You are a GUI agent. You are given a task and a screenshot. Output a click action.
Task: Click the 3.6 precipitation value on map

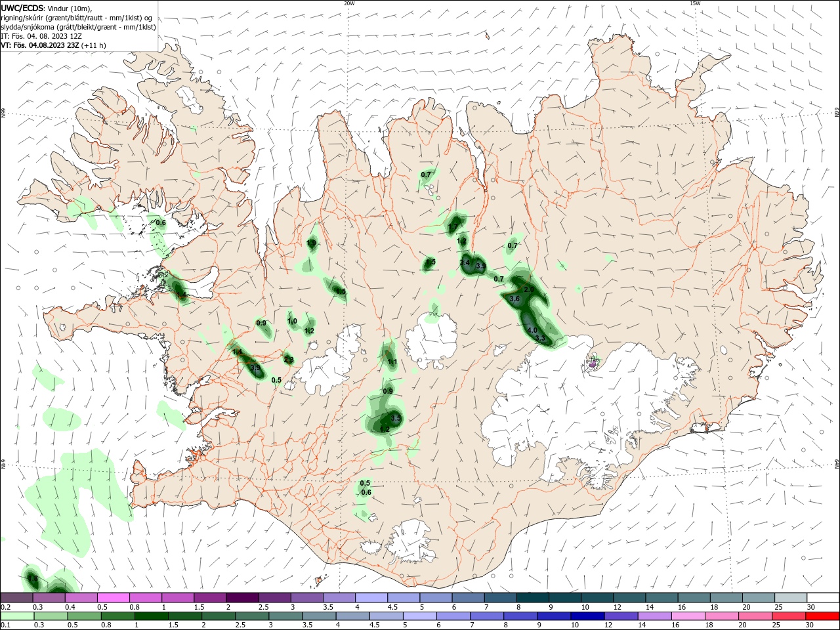coord(514,299)
